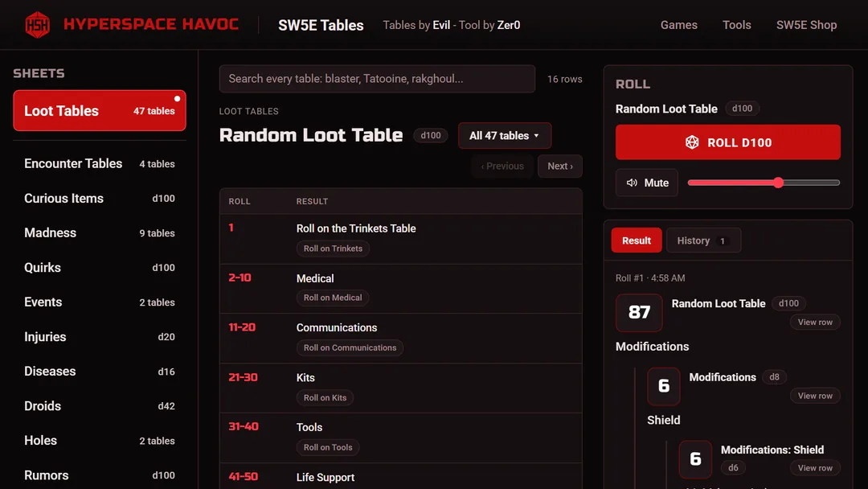Viewport: 868px width, 489px height.
Task: Click Roll on Communications
Action: pyautogui.click(x=350, y=347)
